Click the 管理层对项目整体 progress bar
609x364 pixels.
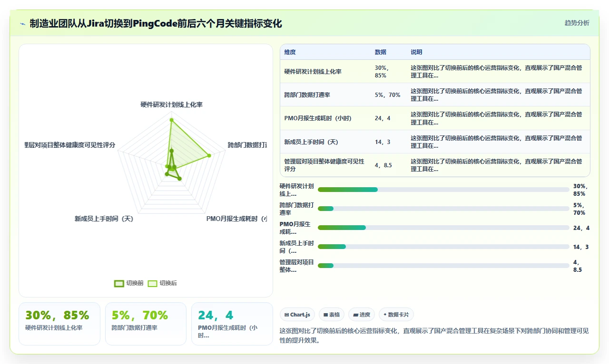pos(443,266)
